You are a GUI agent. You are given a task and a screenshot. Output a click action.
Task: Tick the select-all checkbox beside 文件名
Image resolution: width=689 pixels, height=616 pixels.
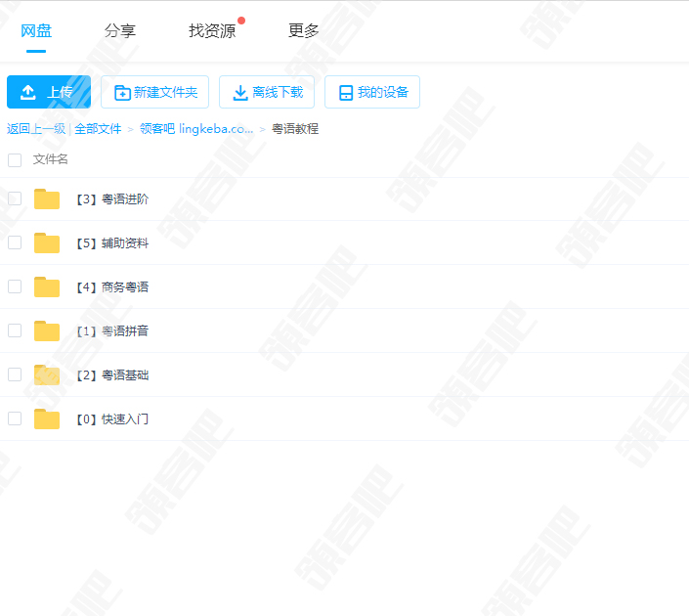(x=15, y=160)
